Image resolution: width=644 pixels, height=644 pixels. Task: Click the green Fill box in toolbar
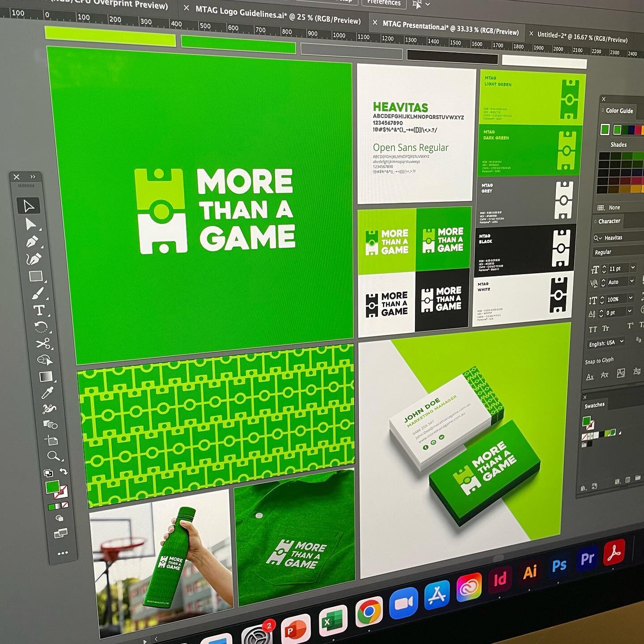pyautogui.click(x=52, y=486)
